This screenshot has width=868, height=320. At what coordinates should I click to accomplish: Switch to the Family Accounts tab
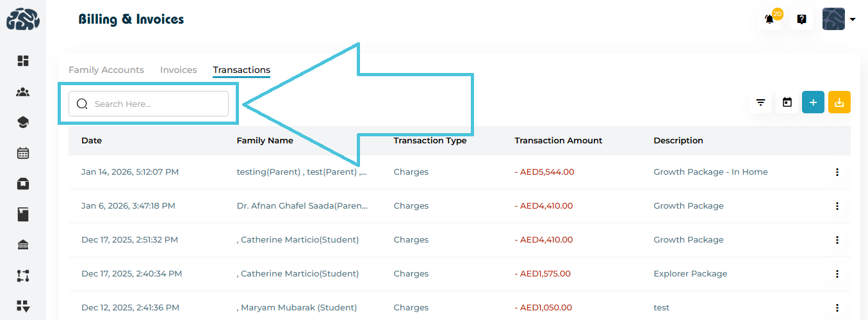click(106, 70)
